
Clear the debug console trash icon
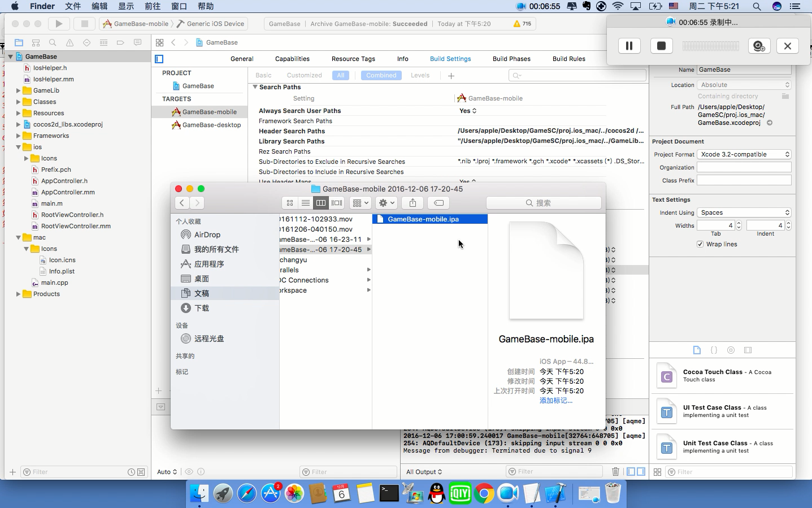click(x=616, y=471)
